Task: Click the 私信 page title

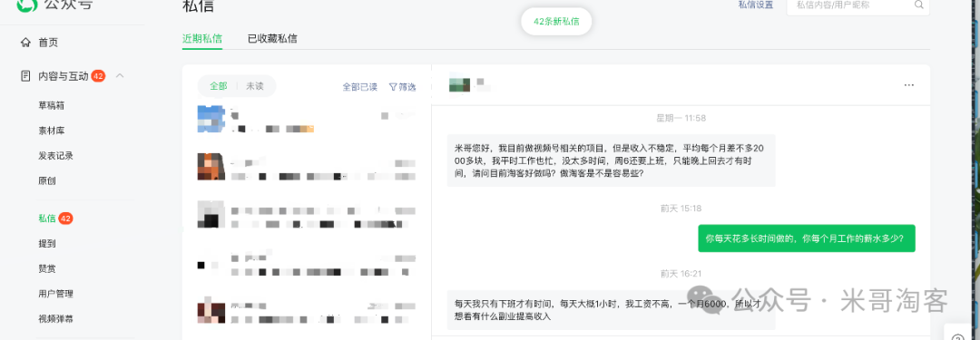Action: (x=198, y=5)
